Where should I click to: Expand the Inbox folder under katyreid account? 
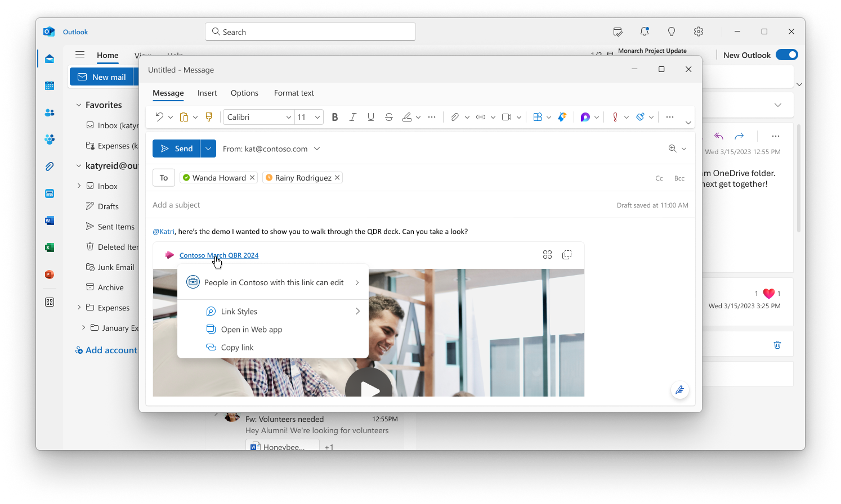coord(79,186)
